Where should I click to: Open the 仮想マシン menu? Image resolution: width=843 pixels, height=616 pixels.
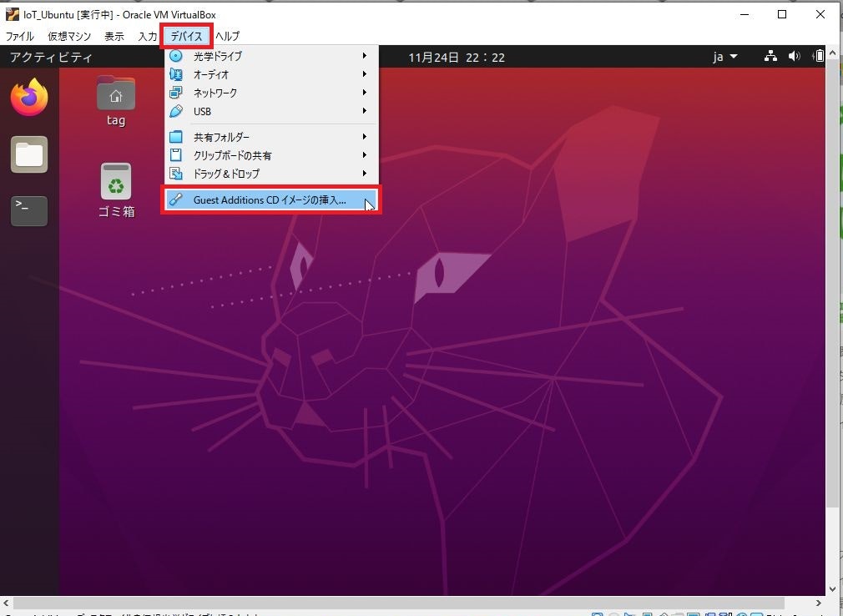click(x=69, y=37)
